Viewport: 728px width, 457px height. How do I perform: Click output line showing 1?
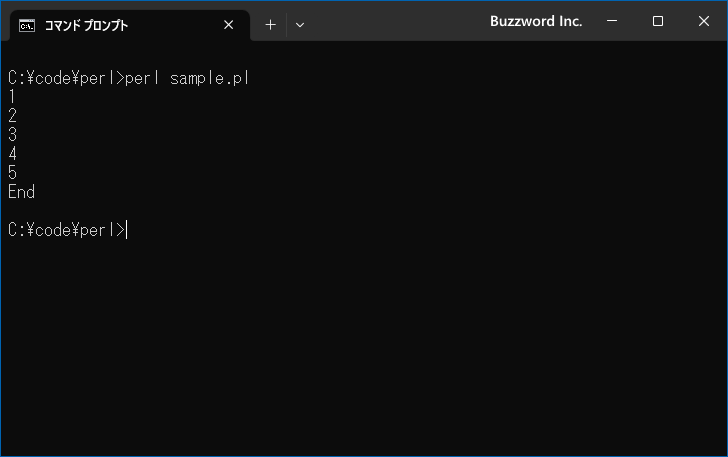[x=12, y=97]
